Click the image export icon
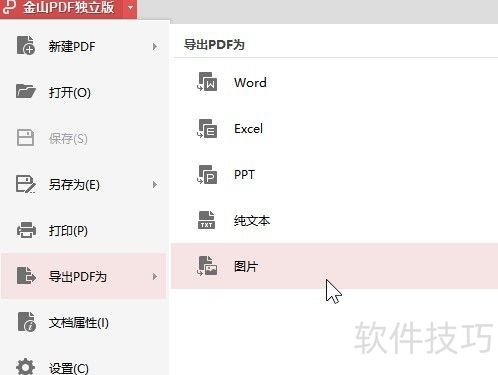The width and height of the screenshot is (498, 375). click(x=207, y=266)
